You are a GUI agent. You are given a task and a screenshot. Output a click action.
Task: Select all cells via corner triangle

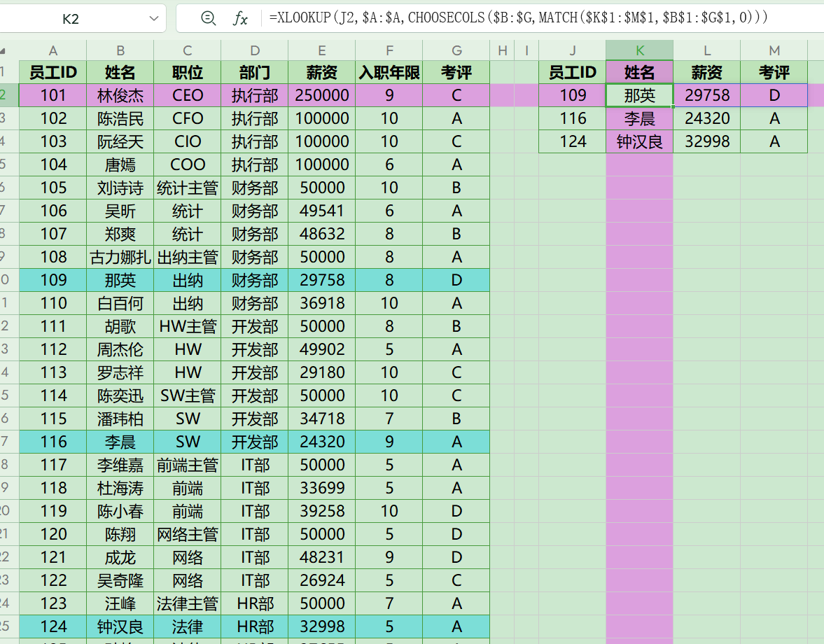(4, 51)
